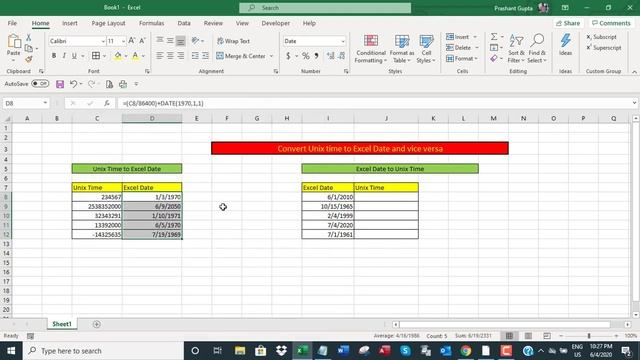
Task: Apply the Comma Style
Action: tap(316, 56)
